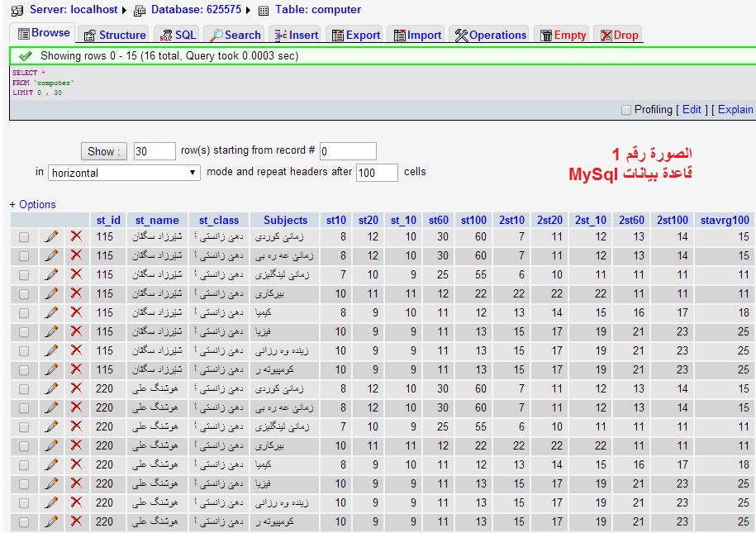Viewport: 756px width, 533px height.
Task: Go to the SQL tab
Action: (178, 36)
